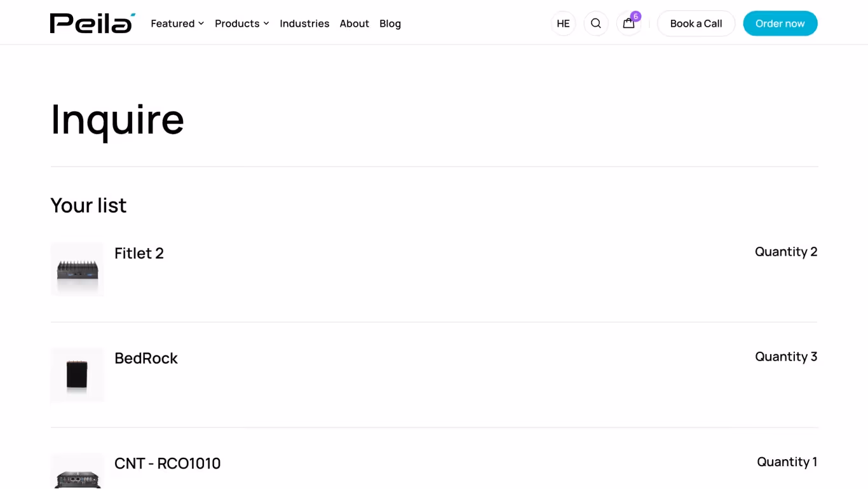
Task: Open the Fitlet 2 product thumbnail
Action: click(78, 270)
